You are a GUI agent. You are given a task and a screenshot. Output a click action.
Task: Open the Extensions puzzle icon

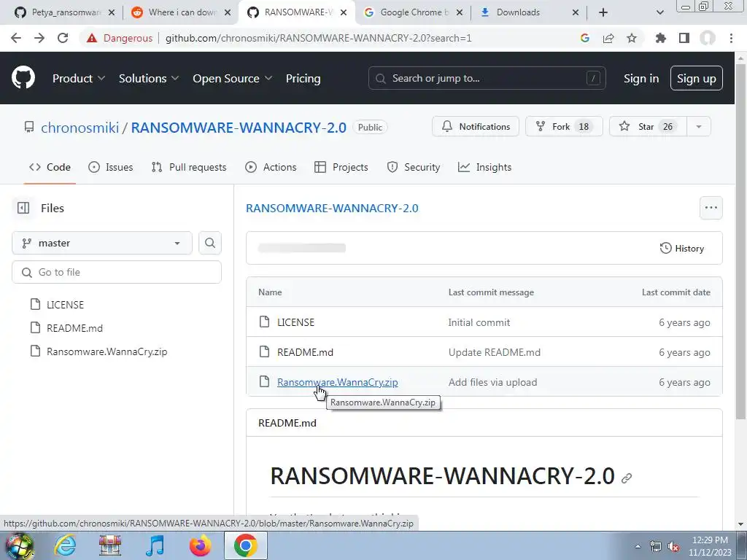[661, 38]
